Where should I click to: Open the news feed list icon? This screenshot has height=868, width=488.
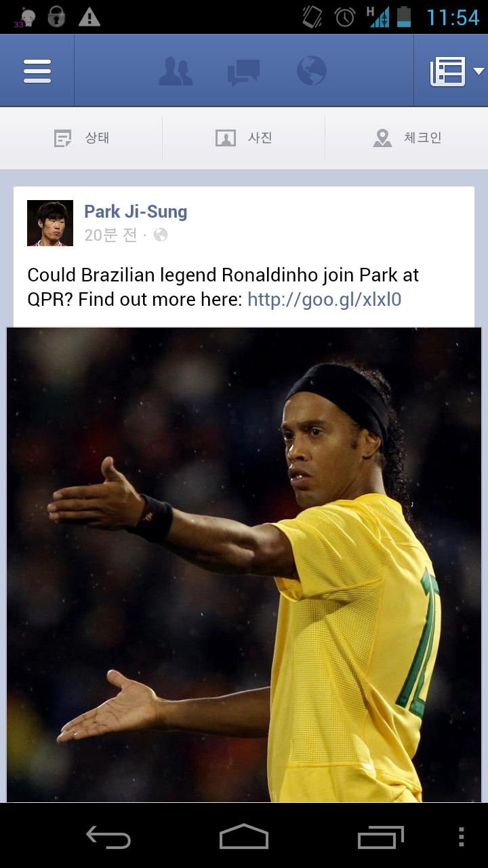pos(447,71)
